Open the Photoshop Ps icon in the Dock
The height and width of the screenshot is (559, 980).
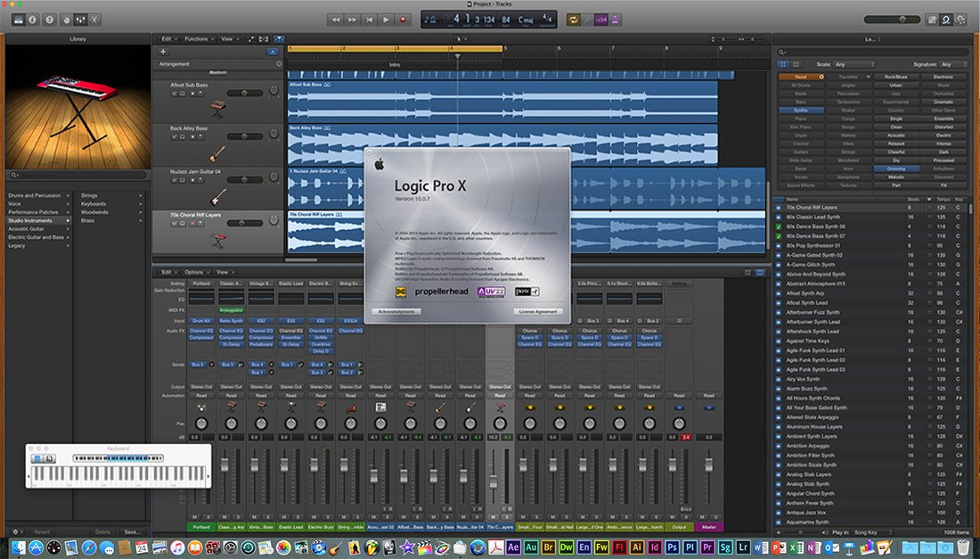pyautogui.click(x=672, y=547)
